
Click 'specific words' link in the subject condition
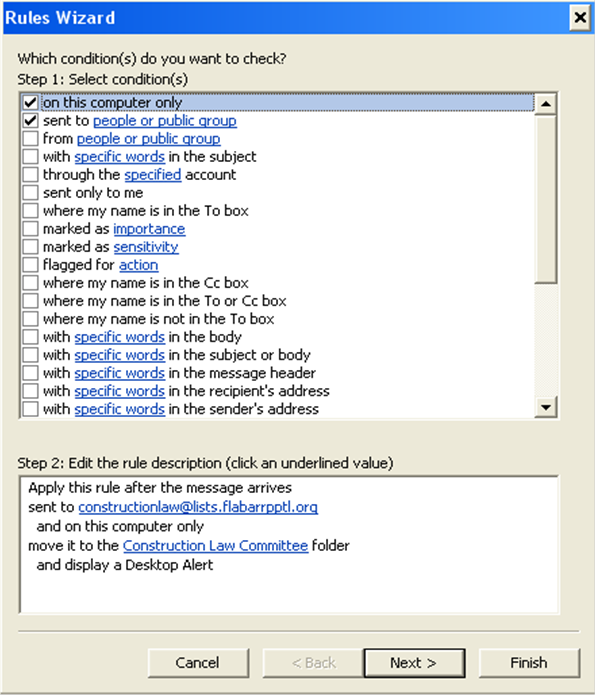[x=119, y=157]
